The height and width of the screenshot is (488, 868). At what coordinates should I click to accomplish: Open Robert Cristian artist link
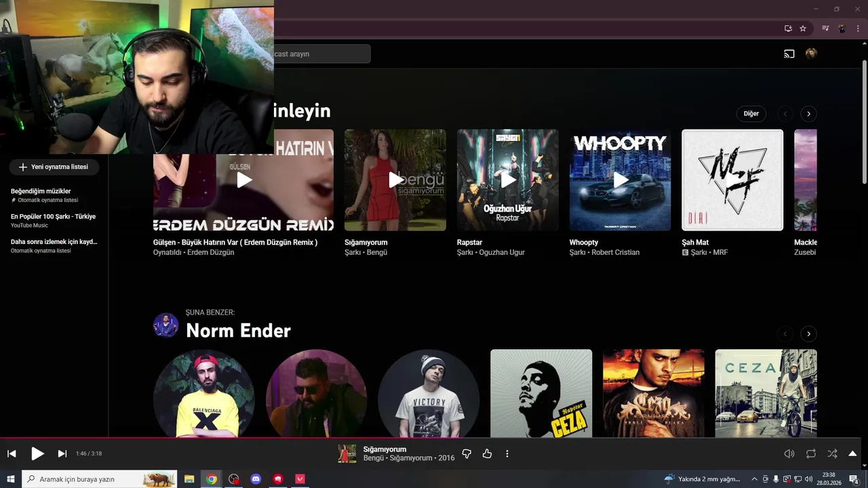coord(616,252)
